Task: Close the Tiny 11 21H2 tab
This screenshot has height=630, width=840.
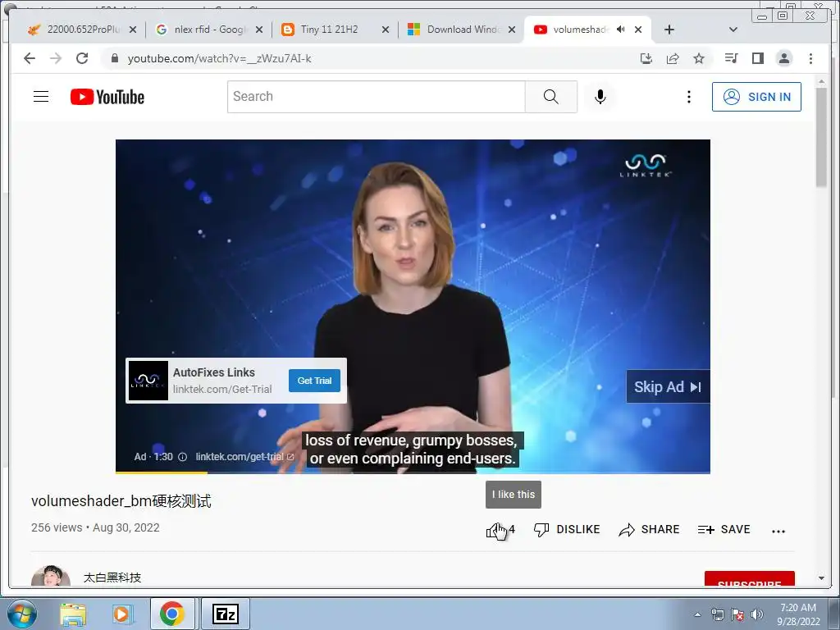Action: [386, 30]
